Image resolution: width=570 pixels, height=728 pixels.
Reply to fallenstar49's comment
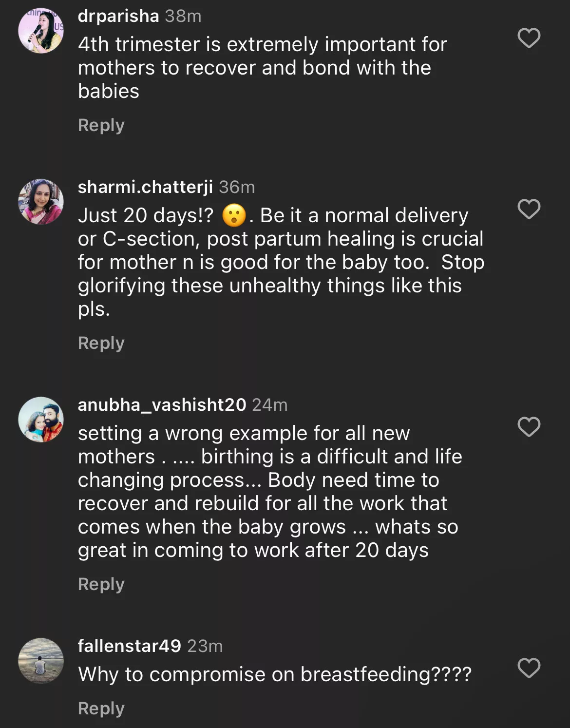[101, 709]
